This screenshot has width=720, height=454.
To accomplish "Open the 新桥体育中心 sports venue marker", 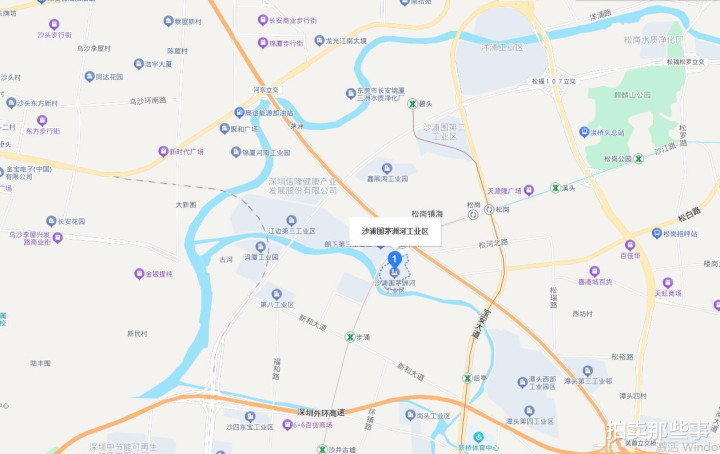I will 478,437.
